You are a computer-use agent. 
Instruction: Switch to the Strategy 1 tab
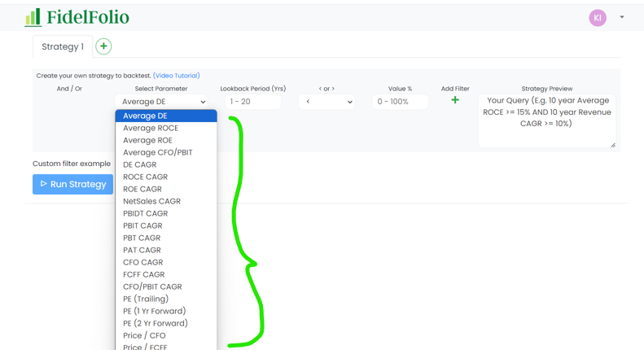(63, 46)
